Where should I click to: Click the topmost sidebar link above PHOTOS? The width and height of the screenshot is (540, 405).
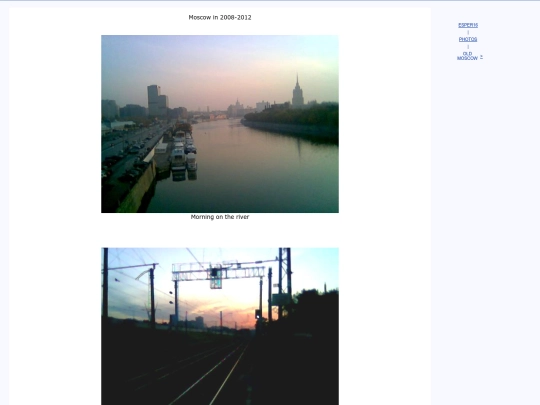click(468, 25)
